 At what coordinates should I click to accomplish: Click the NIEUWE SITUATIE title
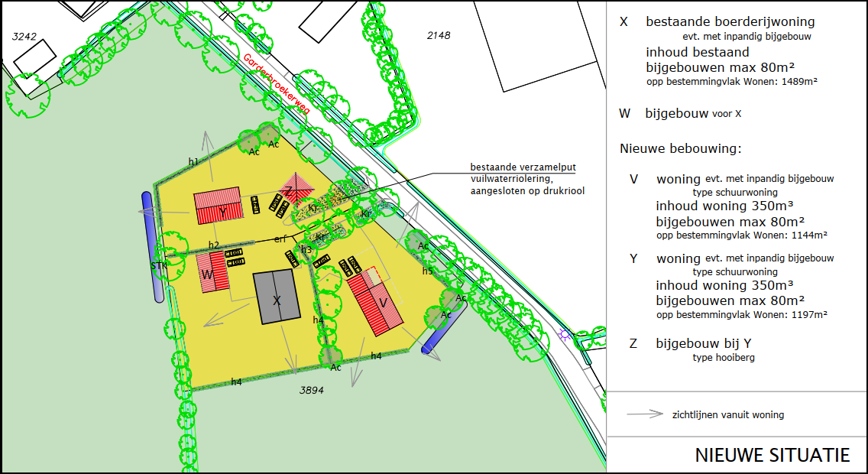(772, 455)
